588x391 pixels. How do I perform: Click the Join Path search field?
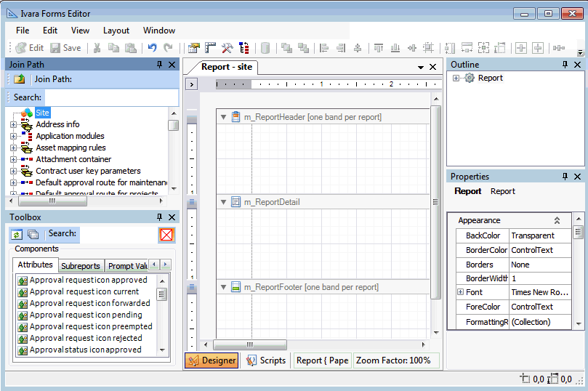pos(111,97)
